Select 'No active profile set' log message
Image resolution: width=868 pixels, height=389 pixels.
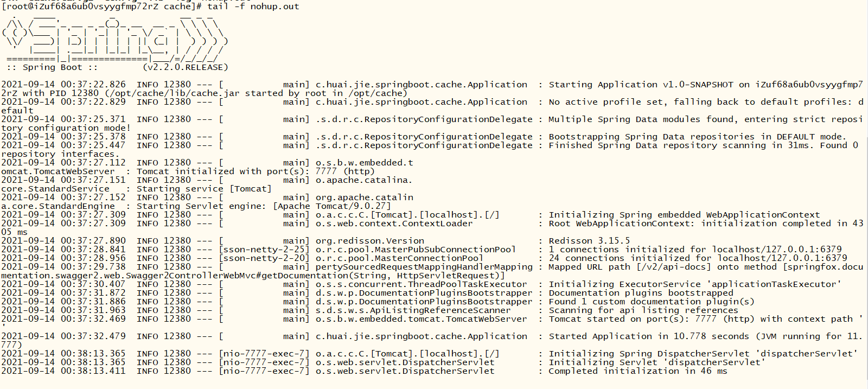605,102
